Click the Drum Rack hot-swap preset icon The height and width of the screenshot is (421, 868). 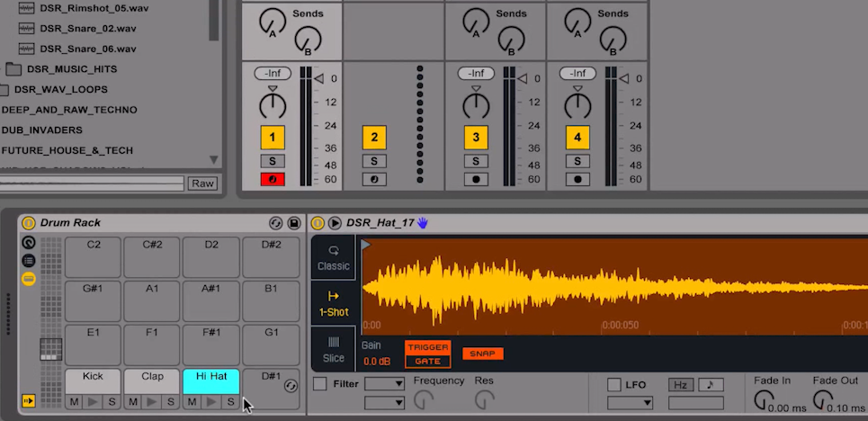pyautogui.click(x=276, y=223)
